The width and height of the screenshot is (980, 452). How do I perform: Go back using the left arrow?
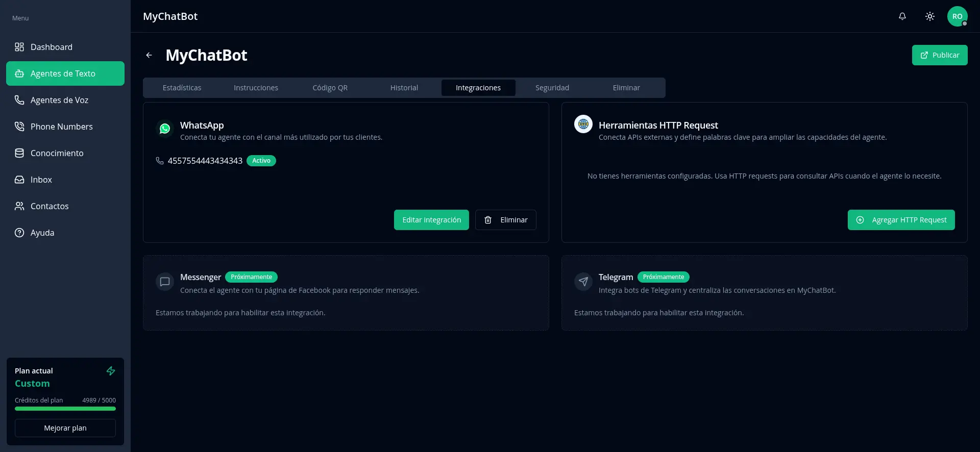(149, 55)
